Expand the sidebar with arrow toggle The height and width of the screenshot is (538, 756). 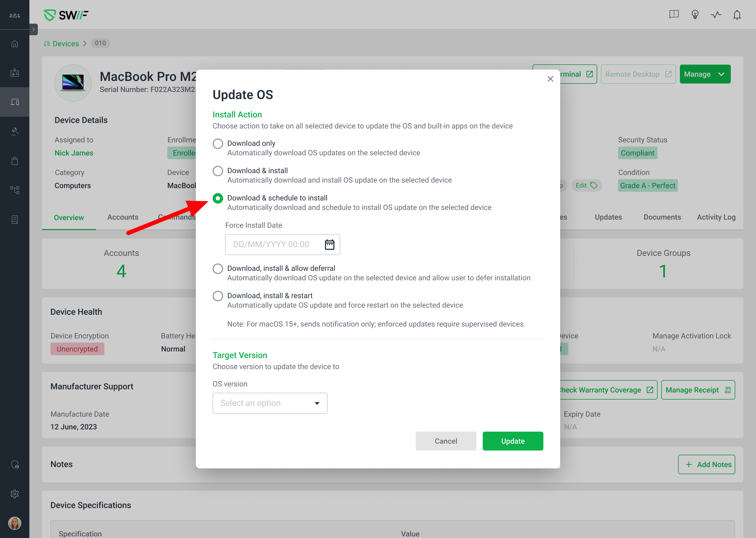(x=33, y=29)
